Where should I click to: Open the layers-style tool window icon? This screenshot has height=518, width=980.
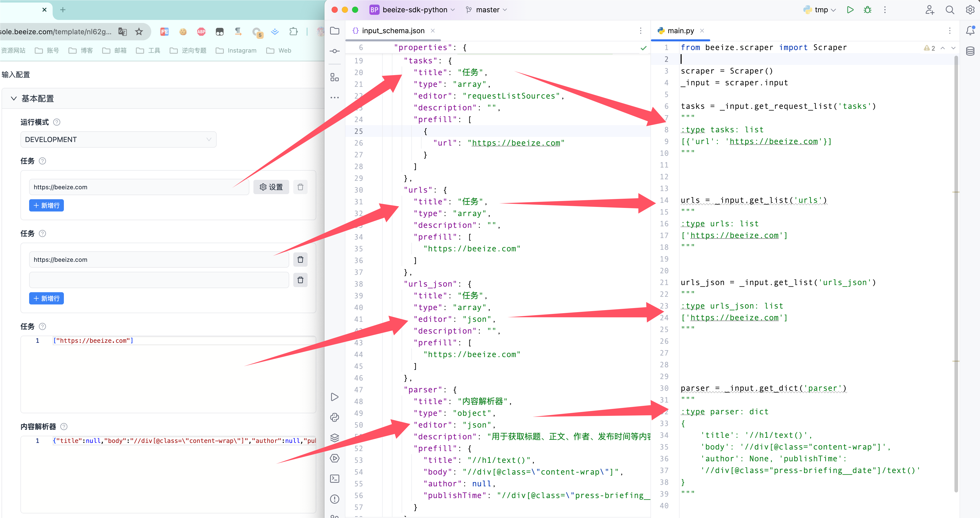coord(334,438)
